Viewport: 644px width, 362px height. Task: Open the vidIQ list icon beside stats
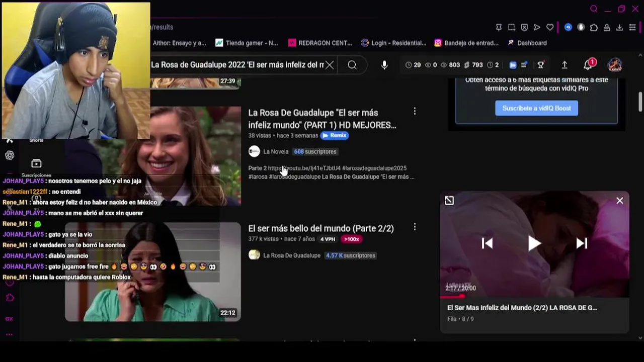[524, 65]
